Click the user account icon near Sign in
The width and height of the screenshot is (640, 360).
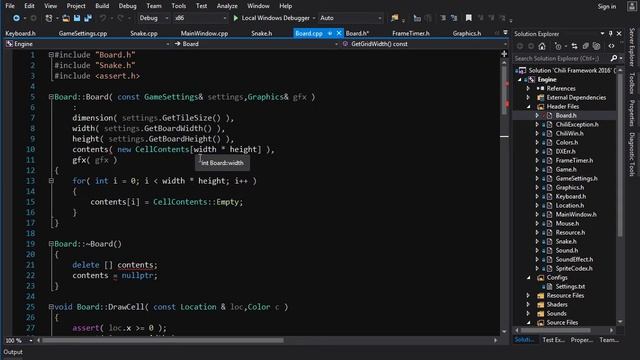pos(632,6)
